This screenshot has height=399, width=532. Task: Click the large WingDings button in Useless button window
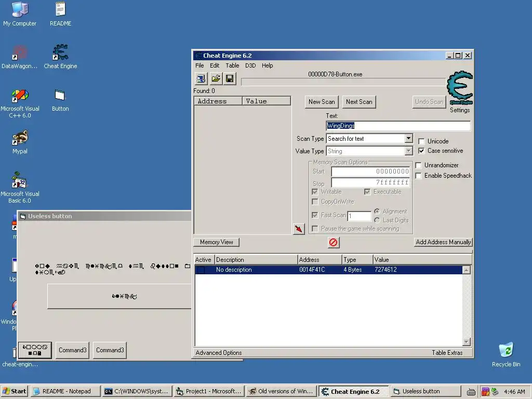pos(119,297)
